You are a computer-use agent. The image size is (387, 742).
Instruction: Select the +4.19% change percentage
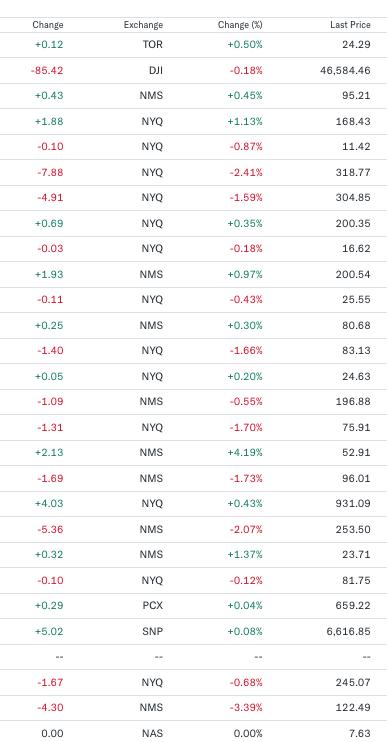(x=245, y=452)
